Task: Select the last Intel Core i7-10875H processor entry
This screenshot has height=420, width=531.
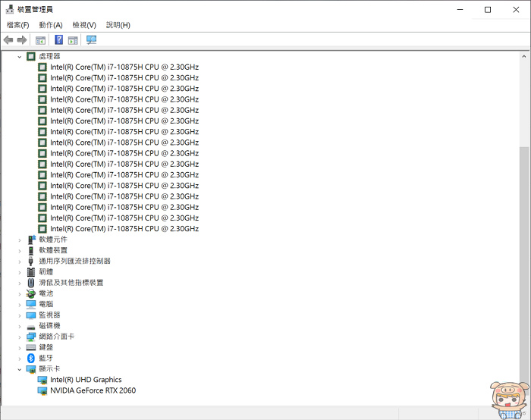Action: tap(124, 229)
